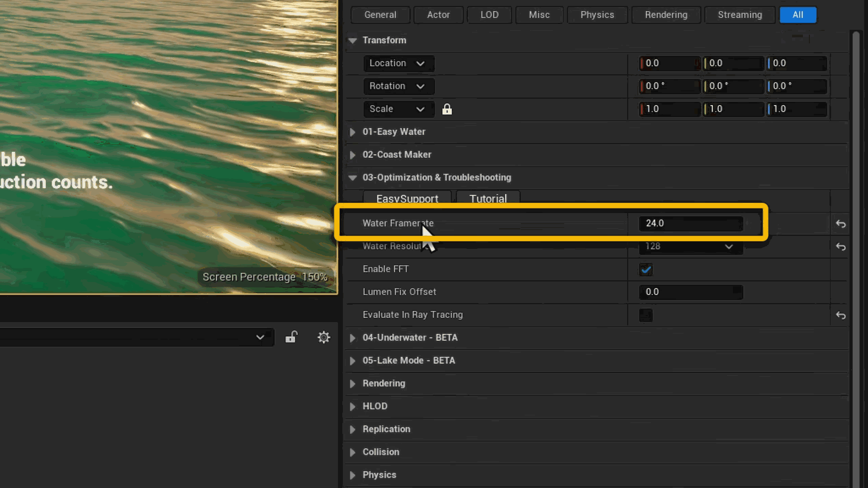The image size is (868, 488).
Task: Click the EasySupport button
Action: (x=407, y=197)
